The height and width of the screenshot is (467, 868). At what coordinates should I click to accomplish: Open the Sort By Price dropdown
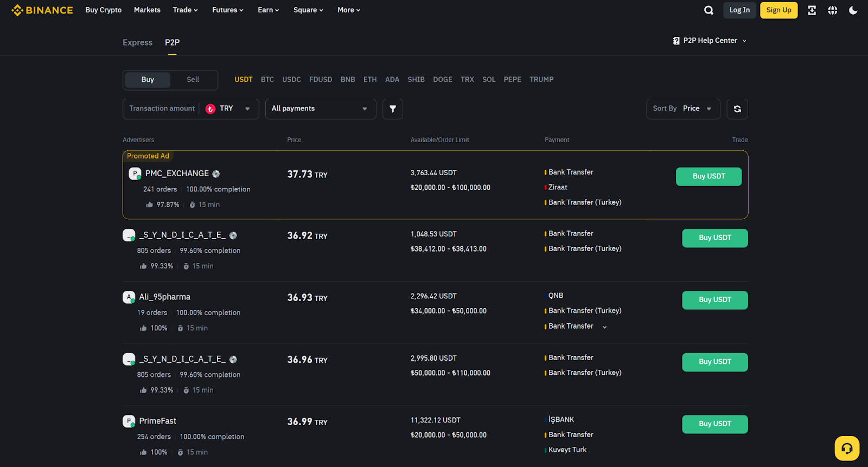(x=683, y=109)
